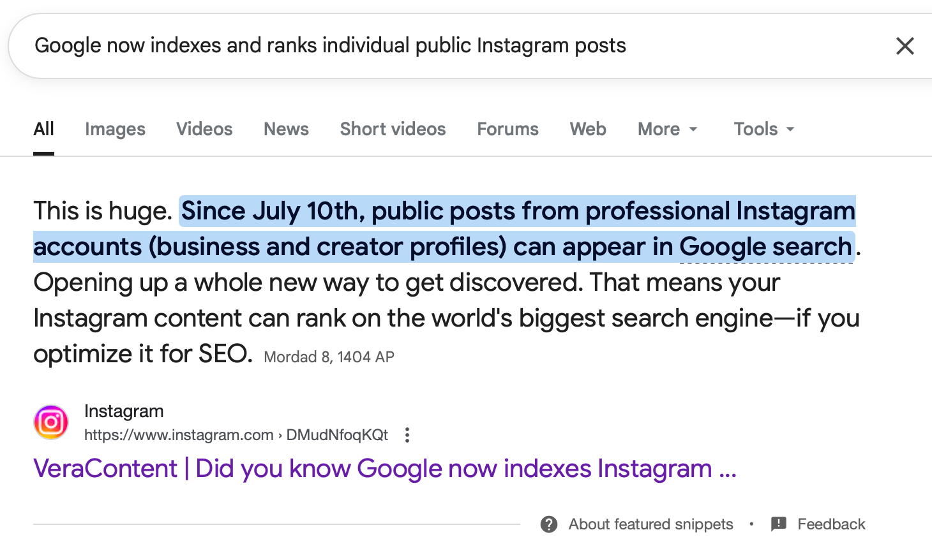The width and height of the screenshot is (932, 560).
Task: Click the question mark help icon
Action: 549,524
